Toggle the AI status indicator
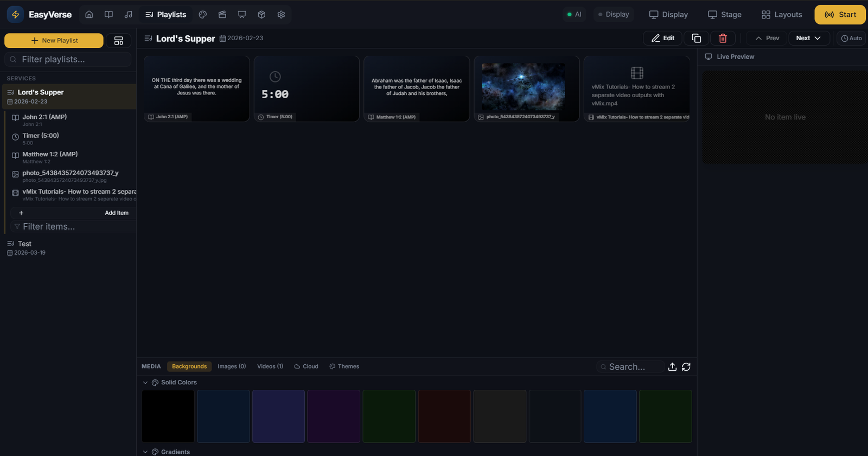 coord(574,15)
